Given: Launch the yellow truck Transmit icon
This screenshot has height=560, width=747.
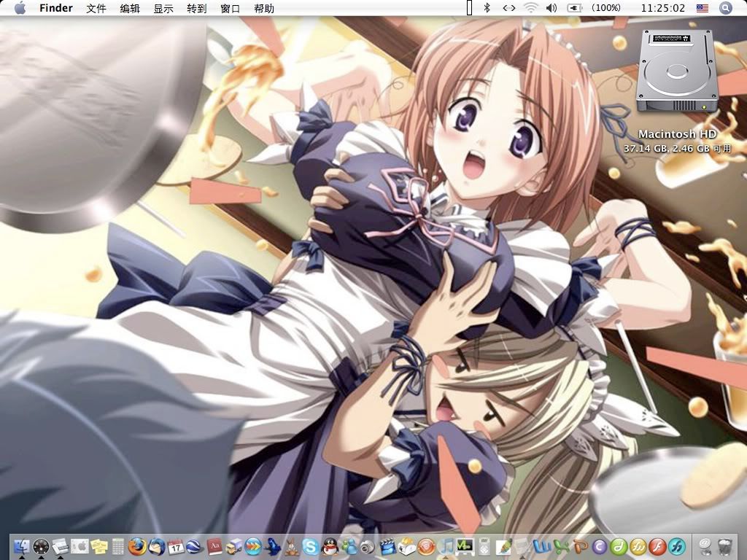Looking at the screenshot, I should point(233,546).
